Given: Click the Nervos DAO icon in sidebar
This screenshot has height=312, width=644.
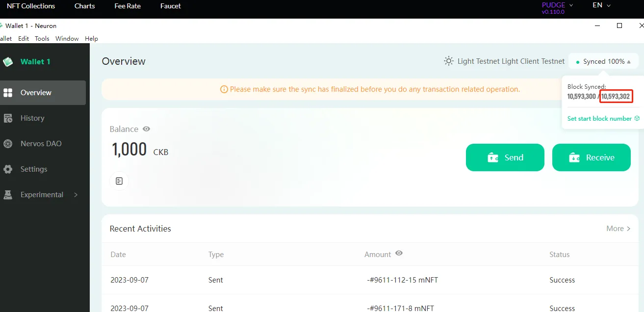Looking at the screenshot, I should (x=8, y=144).
